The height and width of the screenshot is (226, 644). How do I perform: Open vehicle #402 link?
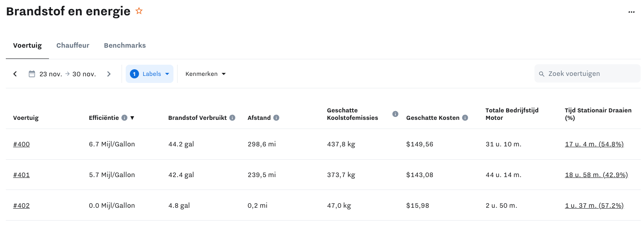pyautogui.click(x=22, y=206)
